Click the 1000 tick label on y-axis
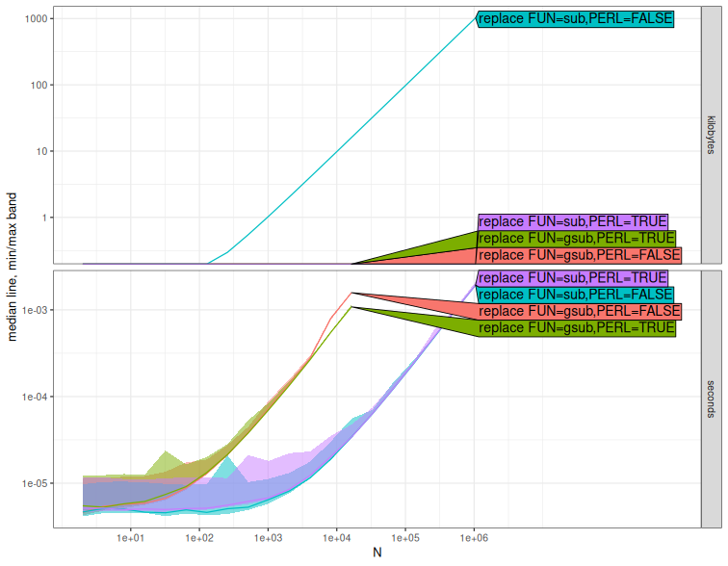This screenshot has width=728, height=566. coord(39,18)
